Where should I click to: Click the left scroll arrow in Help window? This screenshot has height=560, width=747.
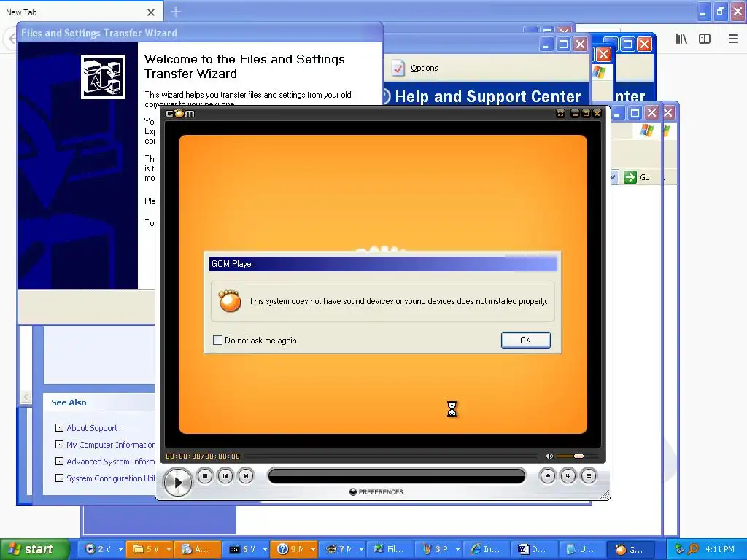pos(26,397)
